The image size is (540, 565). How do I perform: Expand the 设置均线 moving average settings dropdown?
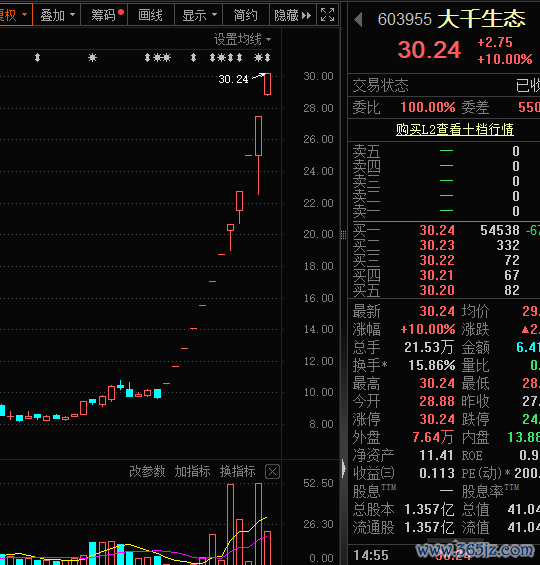242,39
